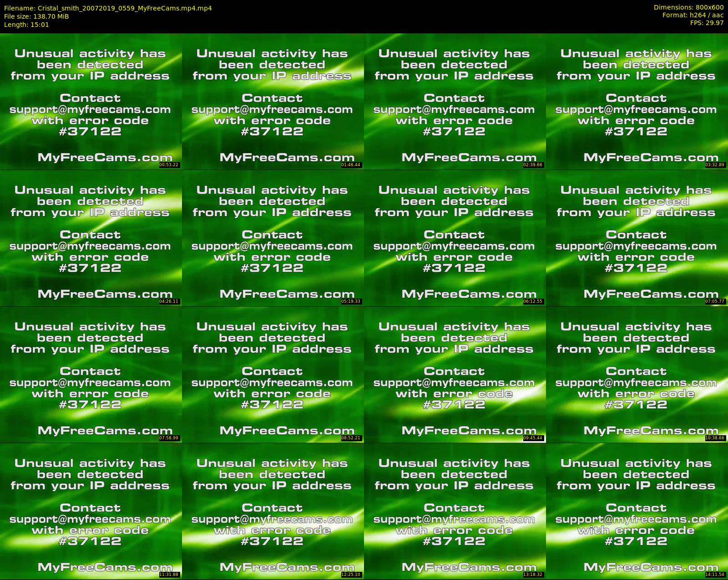Image resolution: width=728 pixels, height=580 pixels.
Task: Click the 'Format: h264 / aac' text
Action: 693,15
